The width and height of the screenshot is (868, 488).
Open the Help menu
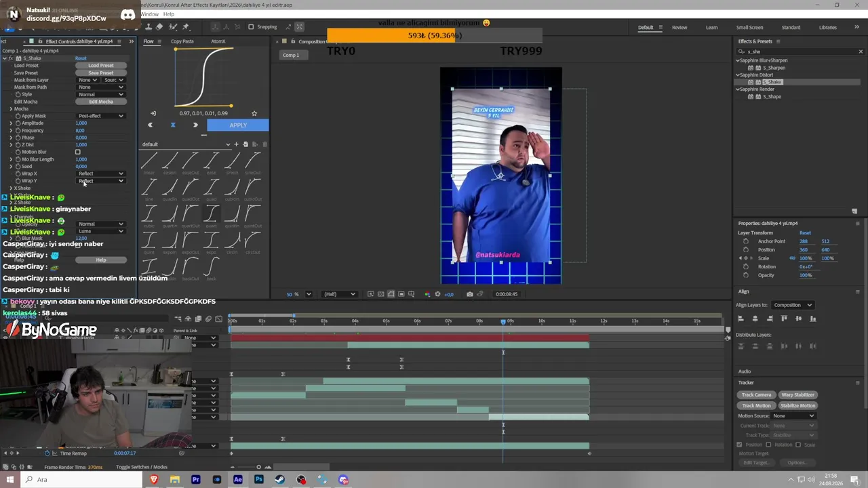coord(169,14)
